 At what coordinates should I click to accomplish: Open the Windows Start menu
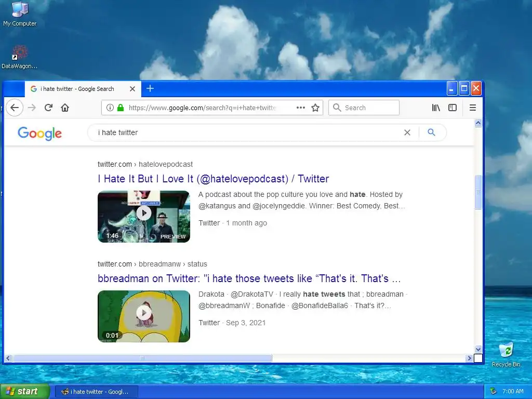pos(25,392)
